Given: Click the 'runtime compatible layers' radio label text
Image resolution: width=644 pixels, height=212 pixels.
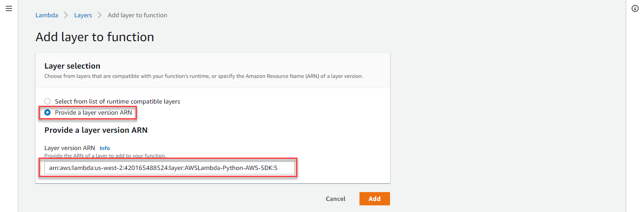Looking at the screenshot, I should click(x=117, y=101).
